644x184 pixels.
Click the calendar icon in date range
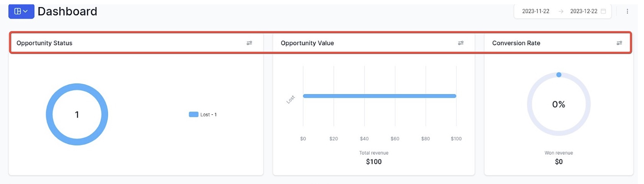[x=603, y=11]
